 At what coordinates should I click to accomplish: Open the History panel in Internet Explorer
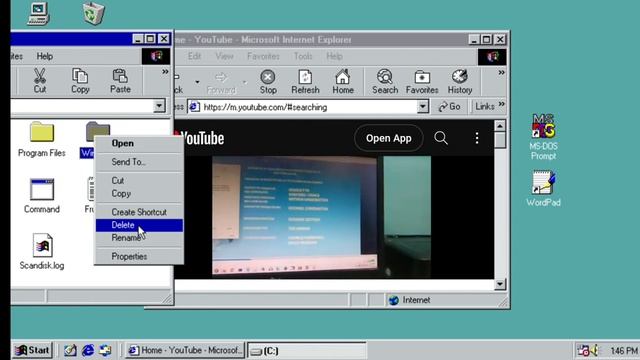[460, 82]
